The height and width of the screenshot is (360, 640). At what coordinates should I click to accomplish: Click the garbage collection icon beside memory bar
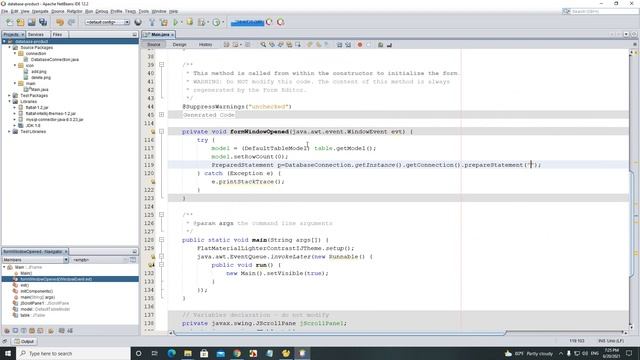click(269, 22)
